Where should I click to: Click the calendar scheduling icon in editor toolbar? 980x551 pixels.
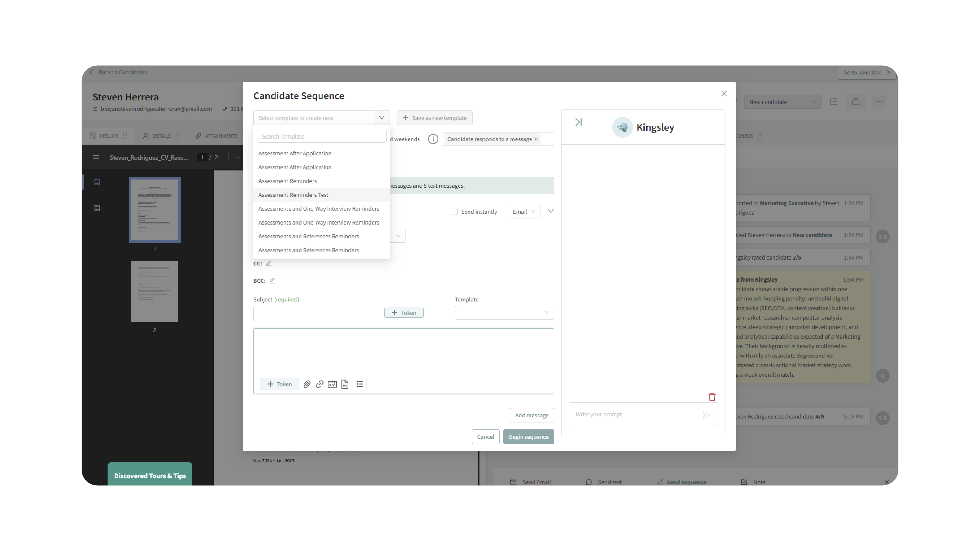click(332, 384)
